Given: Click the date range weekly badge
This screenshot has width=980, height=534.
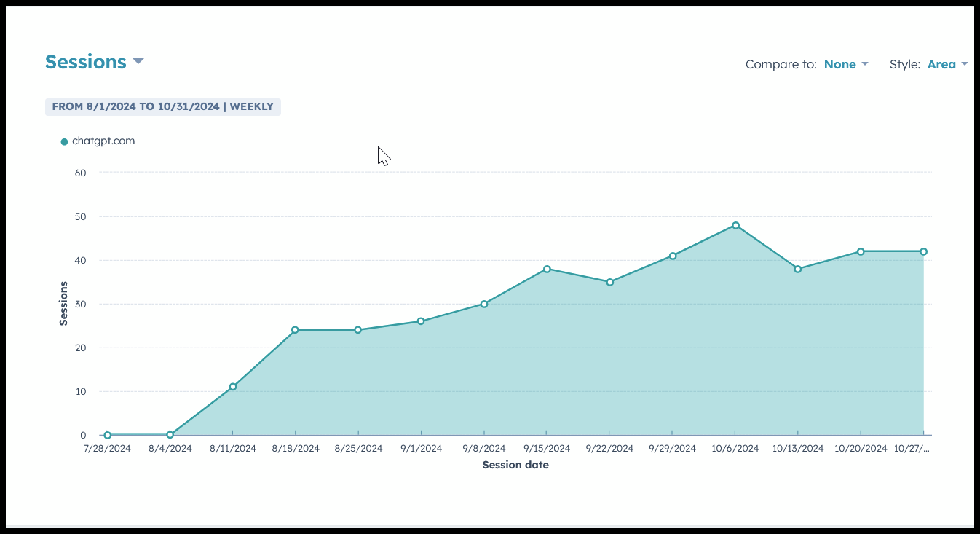Looking at the screenshot, I should 162,106.
